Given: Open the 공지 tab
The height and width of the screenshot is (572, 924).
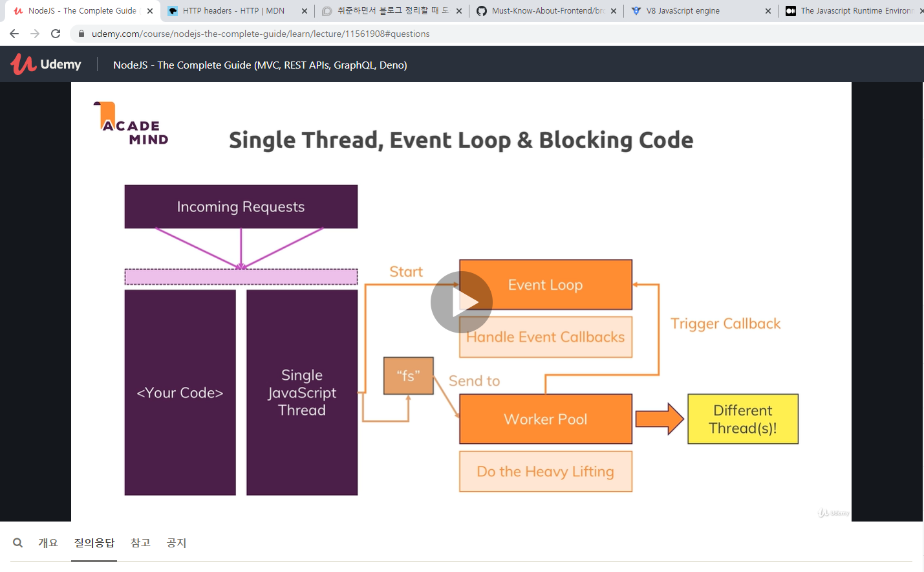Looking at the screenshot, I should (x=176, y=542).
